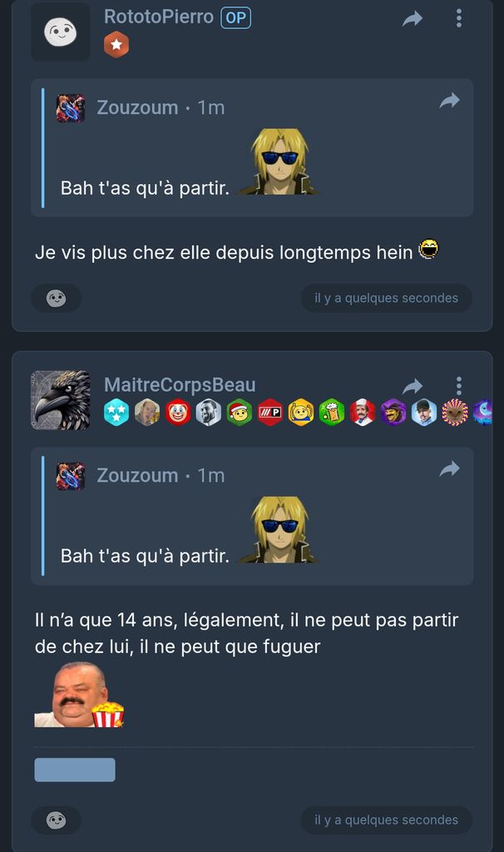Share MaitreCorpsBeau's post via arrow icon
Viewport: 504px width, 852px height.
[x=413, y=386]
